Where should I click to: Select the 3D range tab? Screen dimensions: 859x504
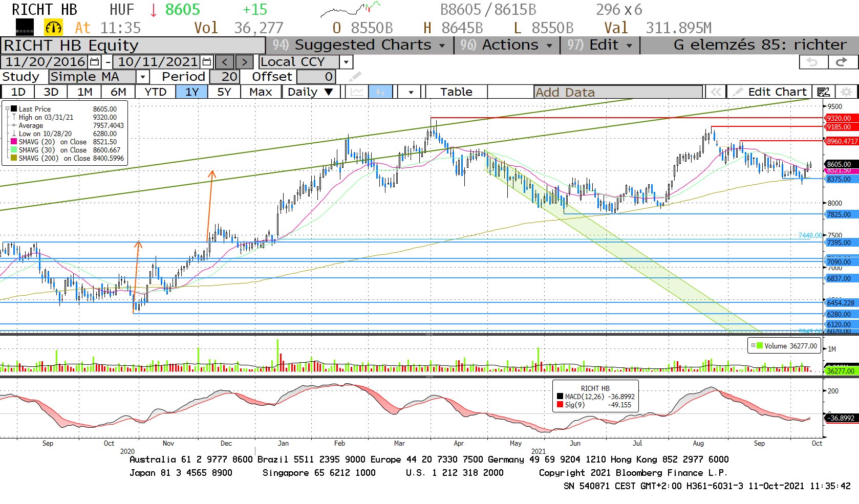point(51,92)
